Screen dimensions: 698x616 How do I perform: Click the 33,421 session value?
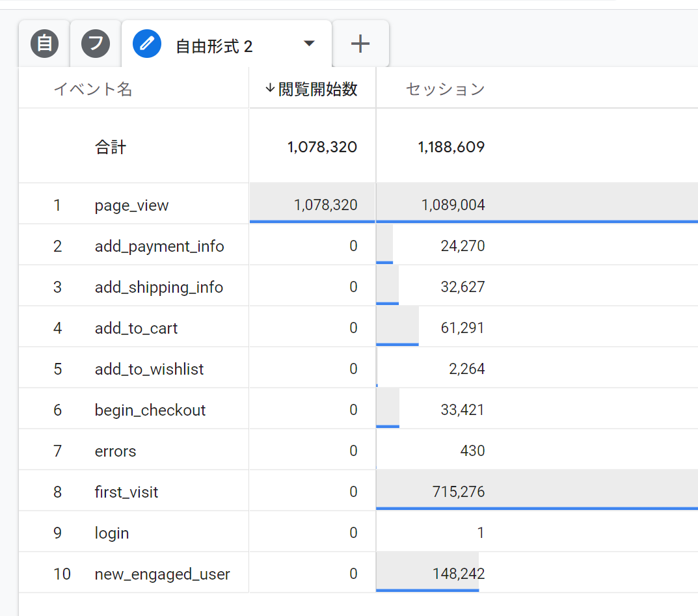(x=463, y=410)
